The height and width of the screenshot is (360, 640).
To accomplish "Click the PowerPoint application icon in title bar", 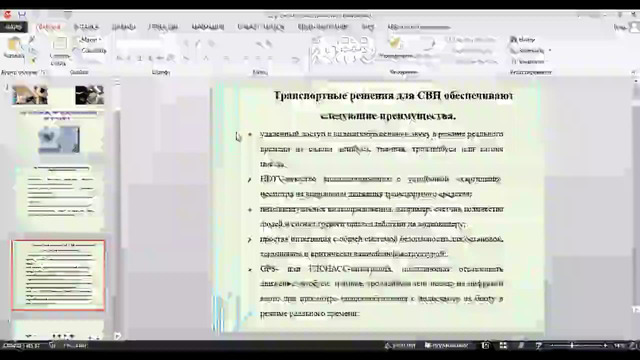I will 7,15.
